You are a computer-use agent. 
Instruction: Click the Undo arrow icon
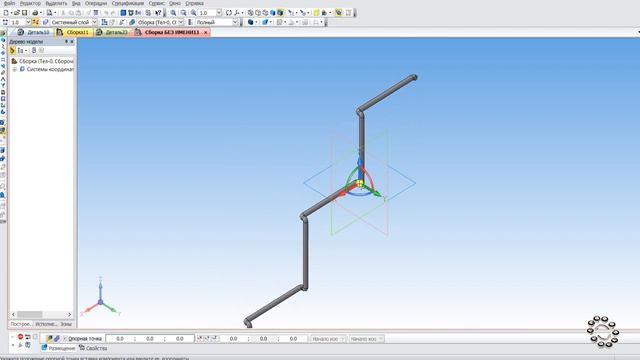[106, 13]
